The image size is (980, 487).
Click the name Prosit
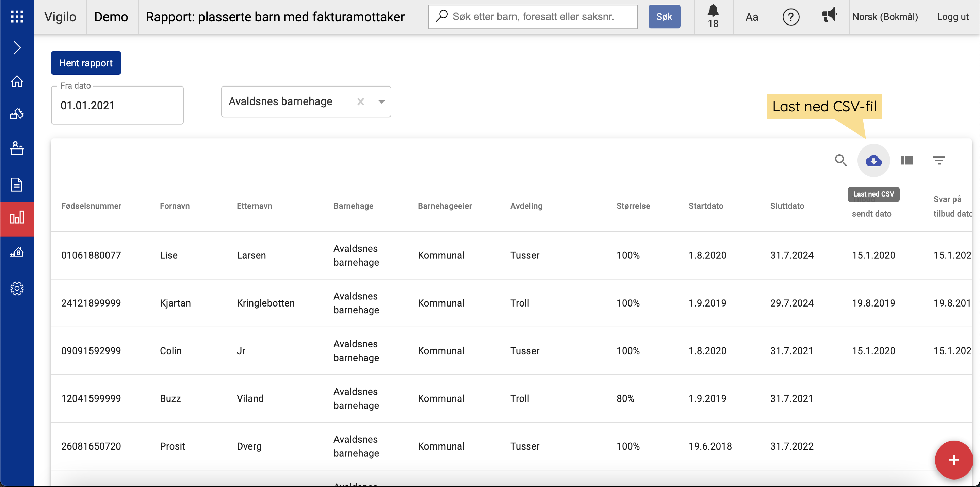pyautogui.click(x=172, y=446)
